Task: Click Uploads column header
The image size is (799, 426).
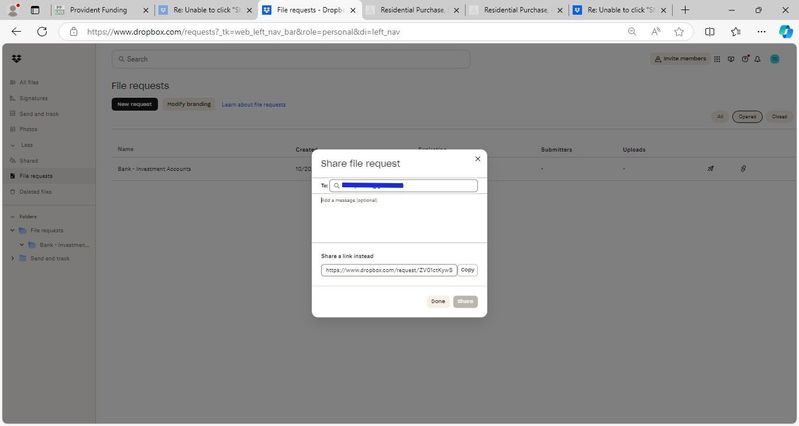Action: (634, 150)
